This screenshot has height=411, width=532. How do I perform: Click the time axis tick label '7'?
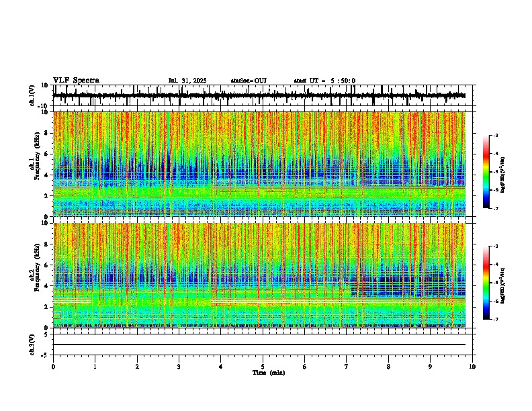347,367
